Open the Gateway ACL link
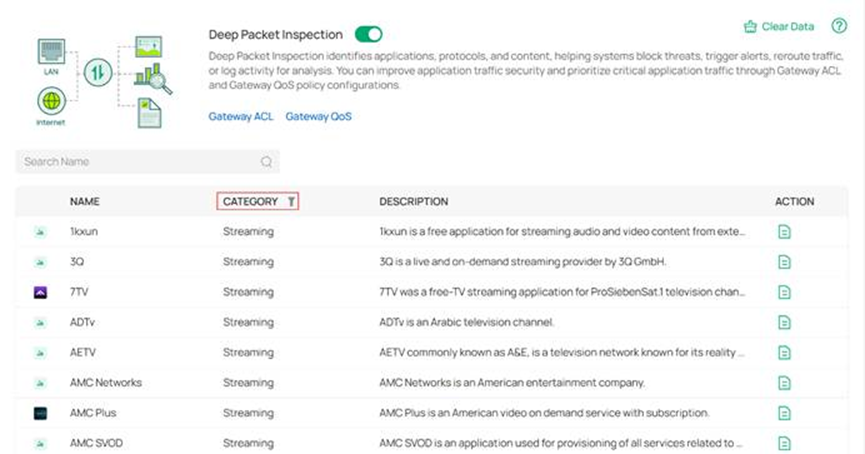Viewport: 865px width, 454px height. pos(241,116)
